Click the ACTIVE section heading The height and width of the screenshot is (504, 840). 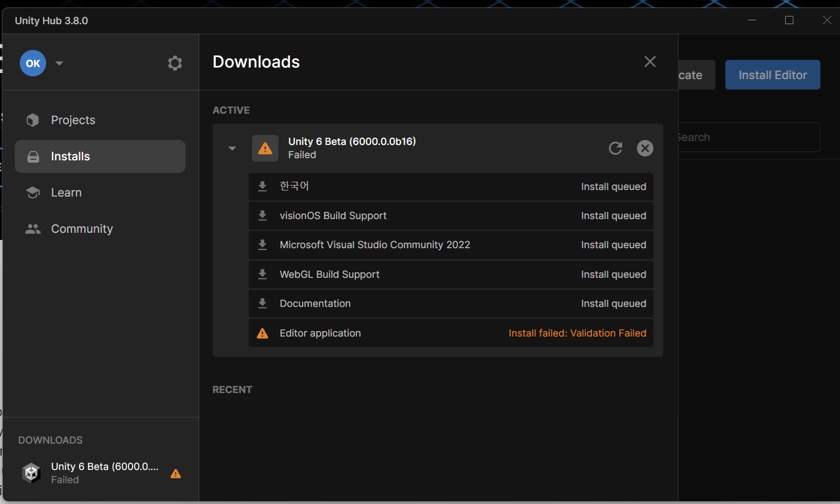click(231, 110)
